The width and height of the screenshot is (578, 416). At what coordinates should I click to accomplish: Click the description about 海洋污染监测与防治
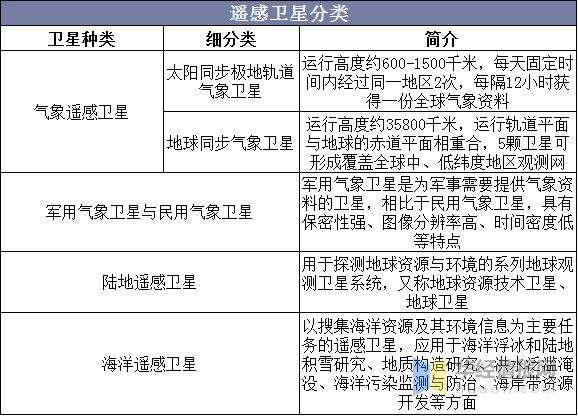click(438, 364)
